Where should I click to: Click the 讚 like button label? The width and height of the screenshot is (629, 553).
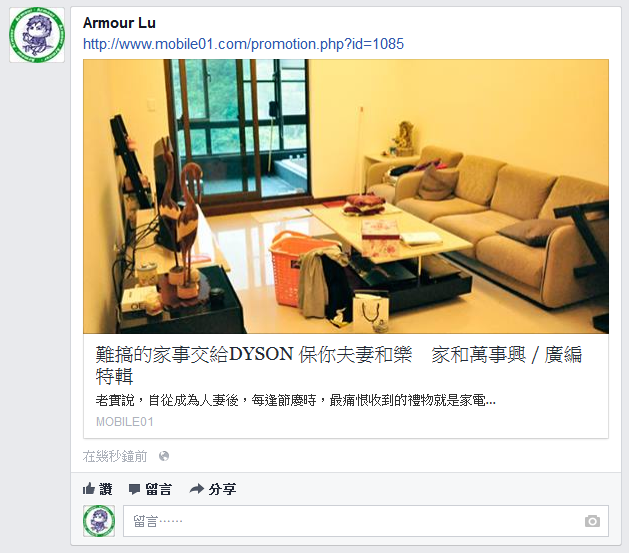click(106, 489)
